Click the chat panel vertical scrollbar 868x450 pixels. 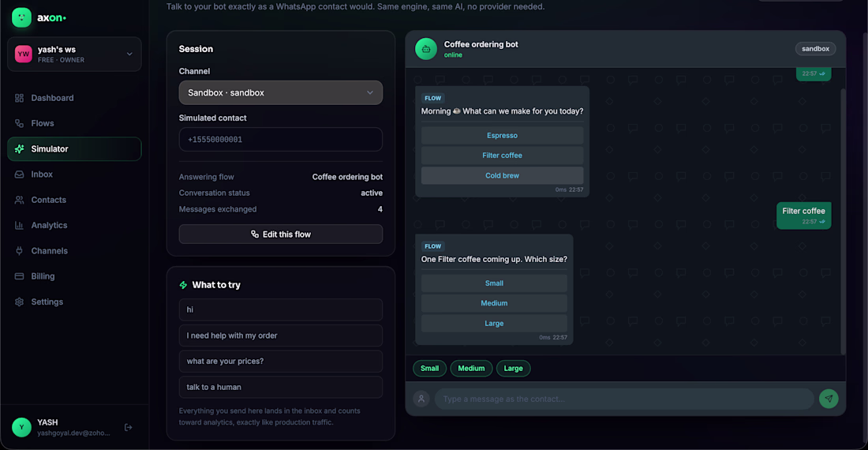click(843, 221)
